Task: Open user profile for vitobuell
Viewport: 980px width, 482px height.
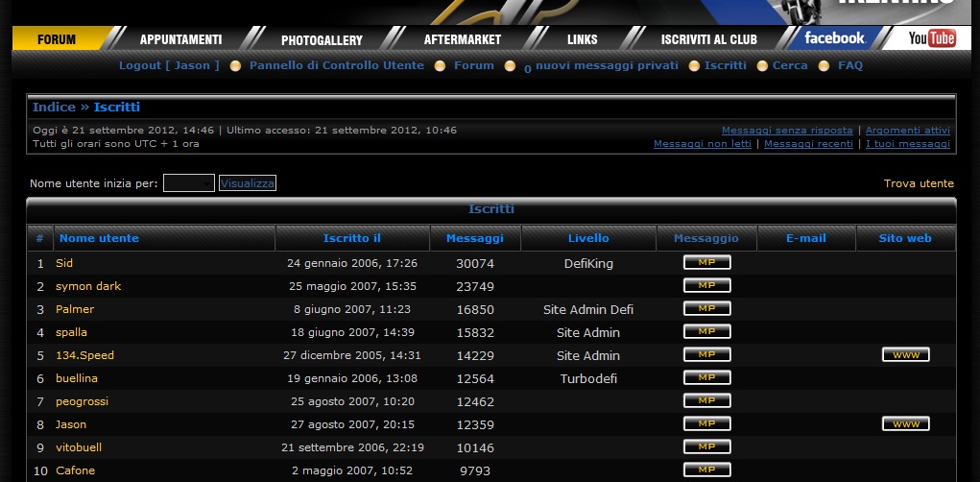Action: click(79, 447)
